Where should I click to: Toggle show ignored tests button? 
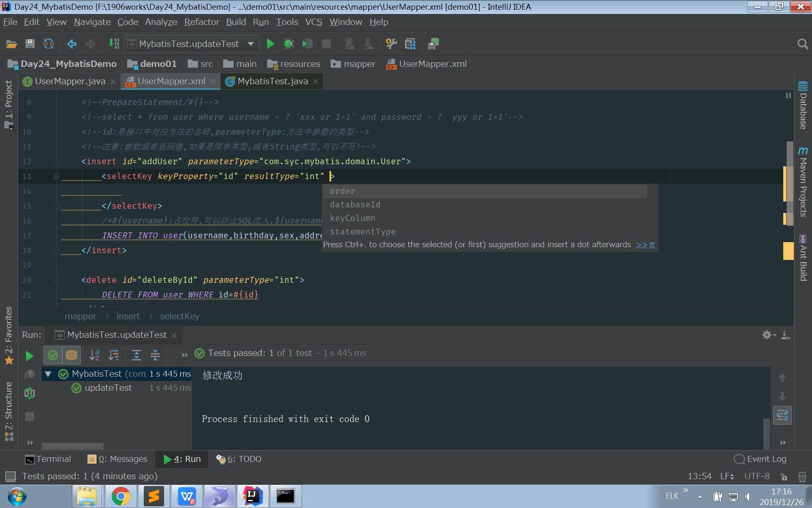point(71,355)
